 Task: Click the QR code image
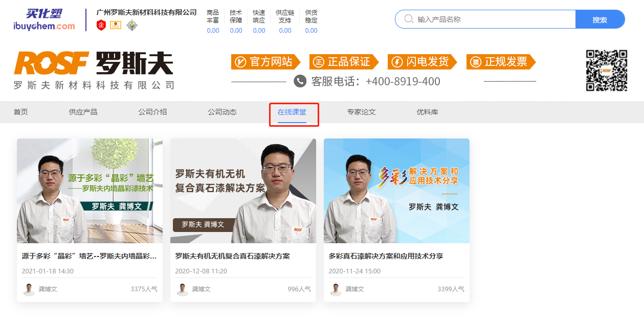click(x=607, y=71)
